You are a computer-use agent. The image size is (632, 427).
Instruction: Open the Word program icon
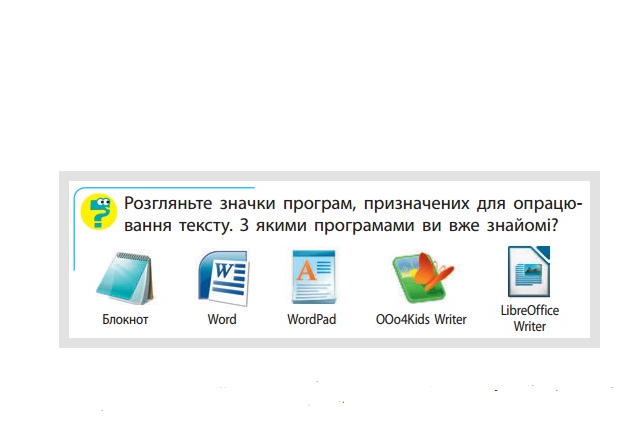click(222, 277)
